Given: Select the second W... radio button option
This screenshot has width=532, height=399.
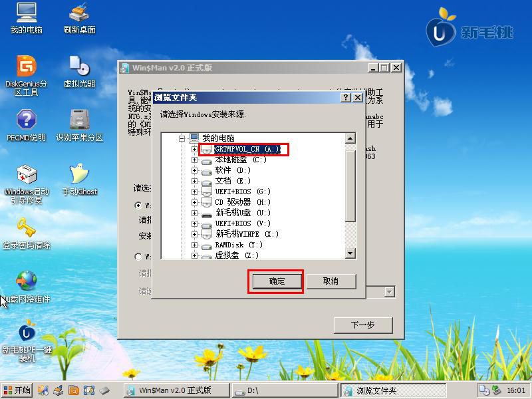Looking at the screenshot, I should pyautogui.click(x=138, y=256).
